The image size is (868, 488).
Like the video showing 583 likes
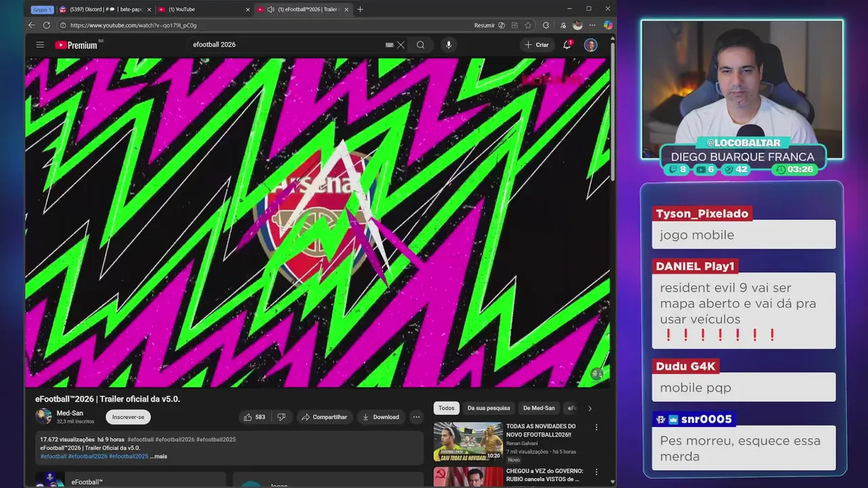[254, 417]
